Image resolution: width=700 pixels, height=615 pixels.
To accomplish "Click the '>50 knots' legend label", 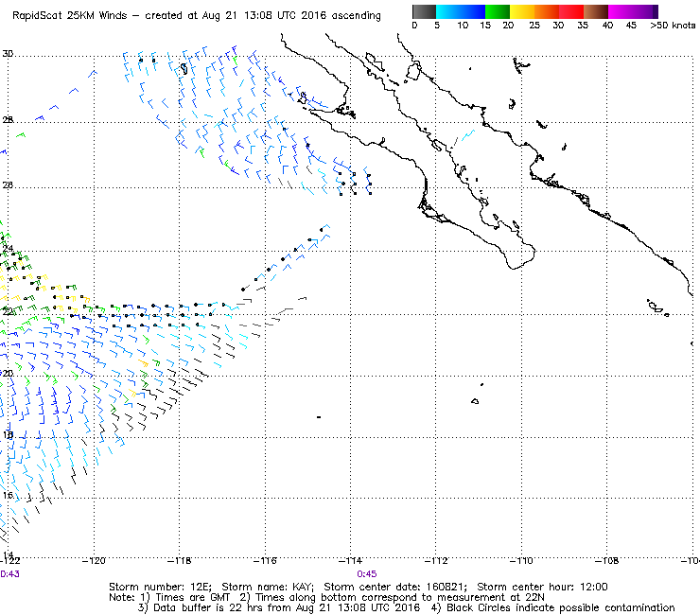I will 673,26.
